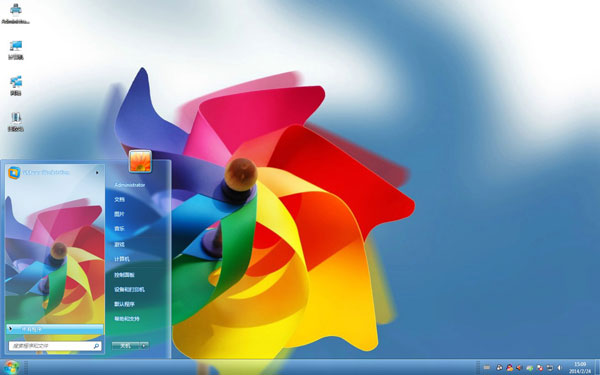
Task: Open Administrator folder in Start menu
Action: [x=130, y=185]
